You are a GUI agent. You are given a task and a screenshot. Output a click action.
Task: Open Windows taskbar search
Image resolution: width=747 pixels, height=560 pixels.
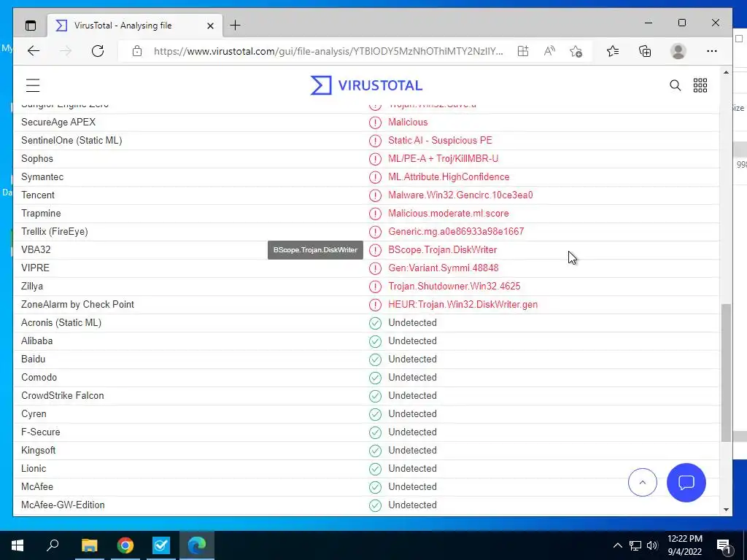click(53, 545)
